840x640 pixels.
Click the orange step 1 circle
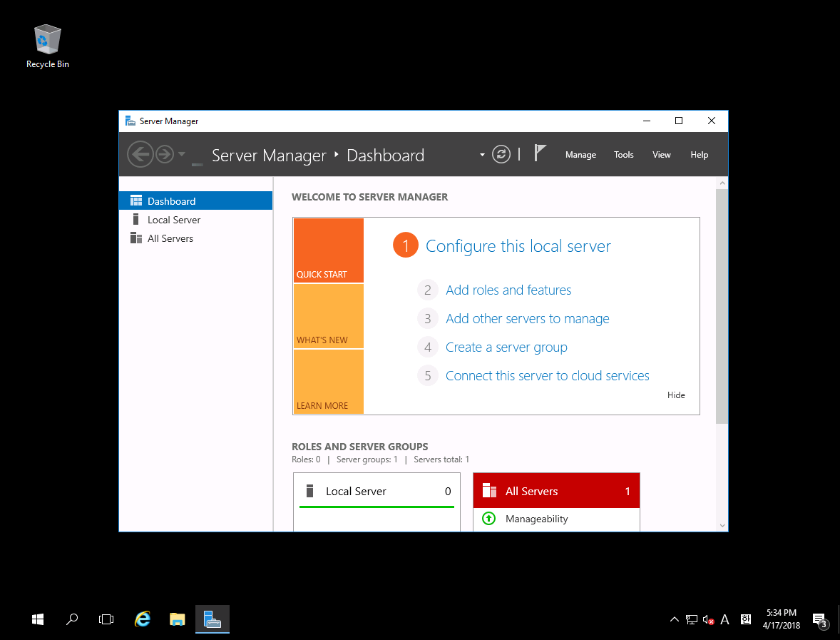pyautogui.click(x=406, y=245)
